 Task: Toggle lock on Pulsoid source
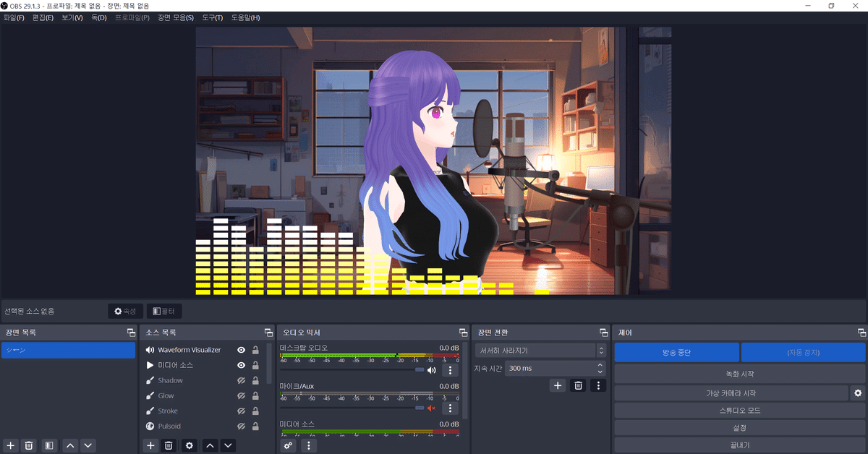point(255,426)
